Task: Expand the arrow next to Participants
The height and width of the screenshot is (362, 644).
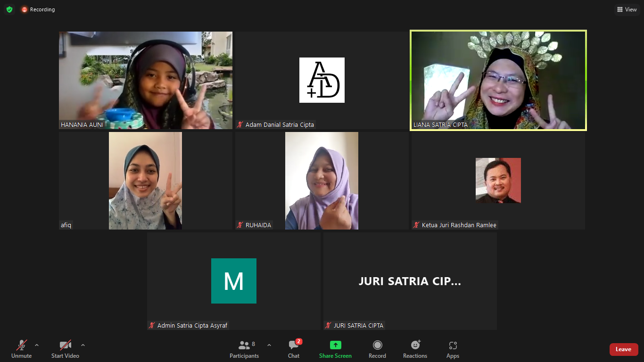Action: 269,345
